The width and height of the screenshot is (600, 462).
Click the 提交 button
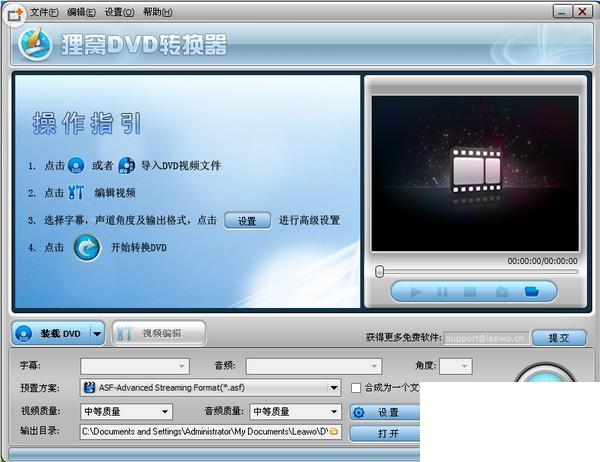[559, 338]
